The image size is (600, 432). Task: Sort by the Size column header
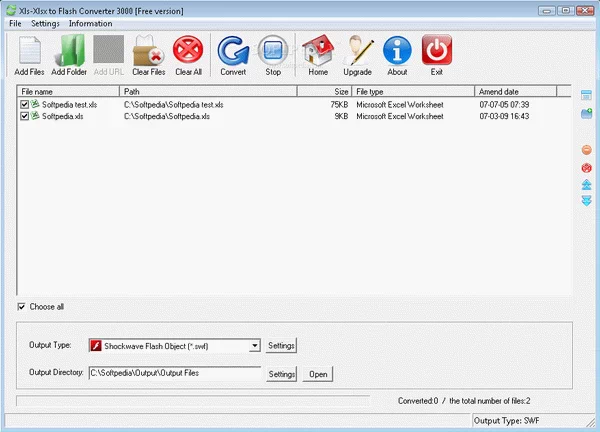click(x=324, y=91)
